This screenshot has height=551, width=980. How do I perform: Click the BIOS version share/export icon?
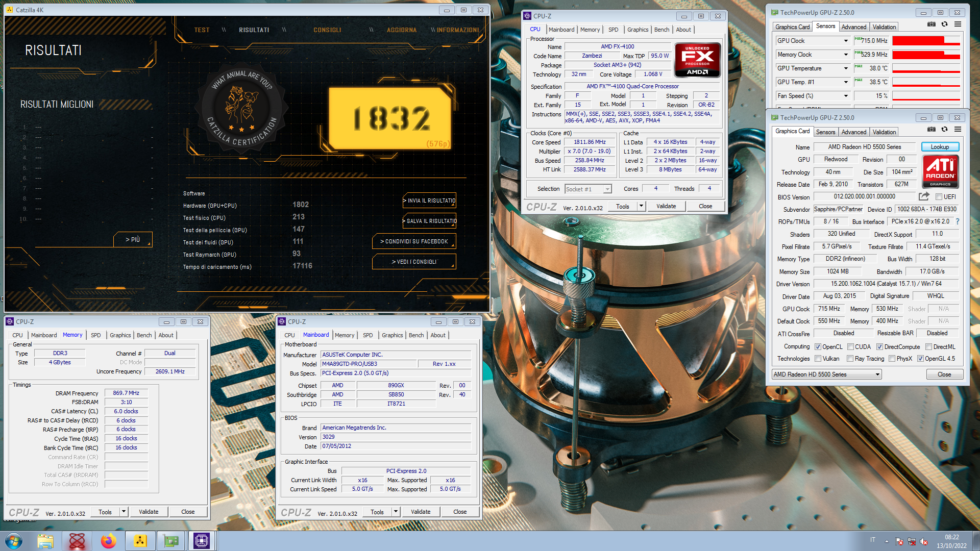coord(924,196)
